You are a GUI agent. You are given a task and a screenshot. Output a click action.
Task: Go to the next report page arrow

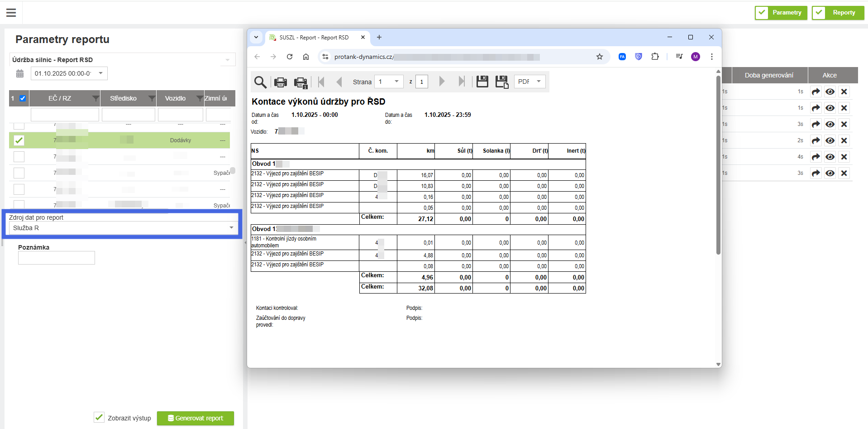(442, 82)
